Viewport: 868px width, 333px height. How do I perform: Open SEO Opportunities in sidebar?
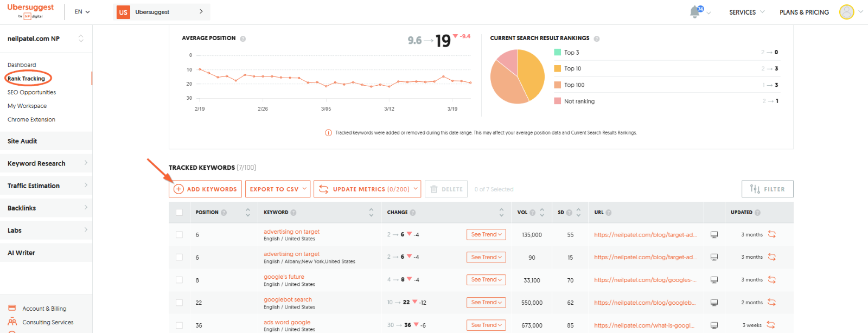click(x=31, y=92)
